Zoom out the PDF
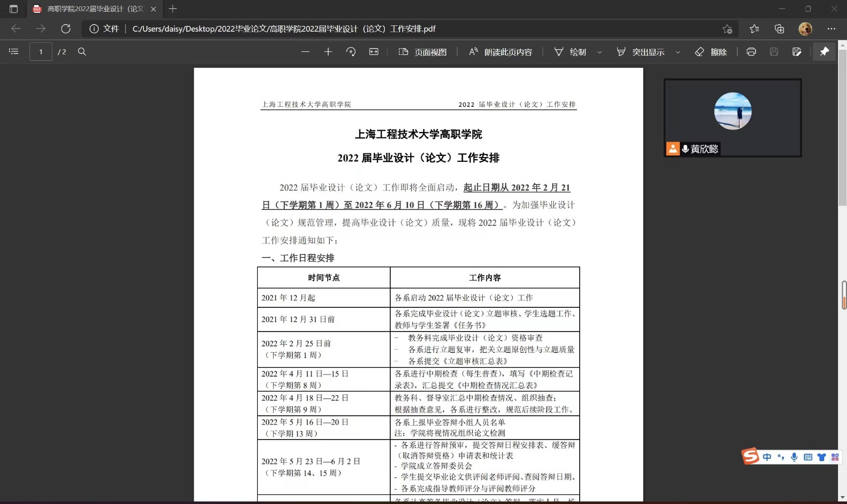 pyautogui.click(x=305, y=51)
